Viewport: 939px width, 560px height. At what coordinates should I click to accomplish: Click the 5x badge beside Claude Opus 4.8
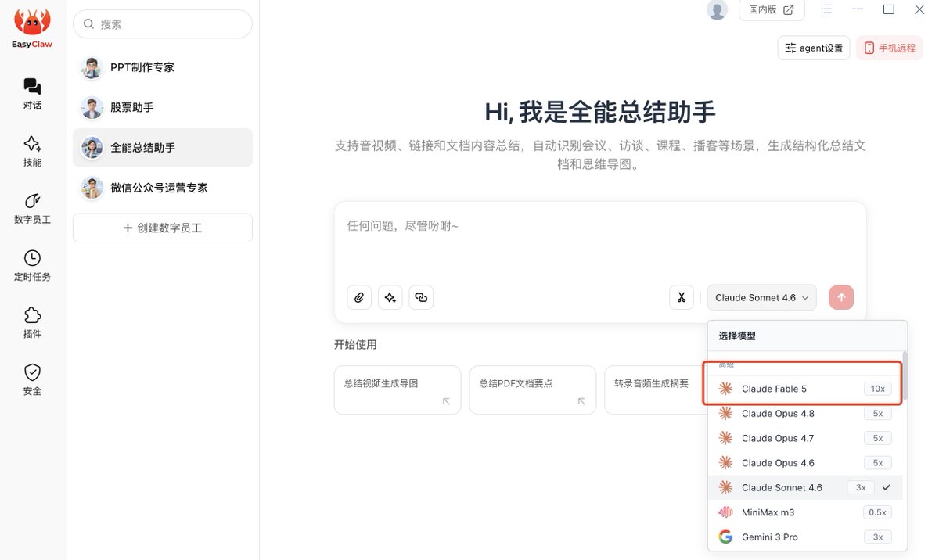[x=878, y=414]
